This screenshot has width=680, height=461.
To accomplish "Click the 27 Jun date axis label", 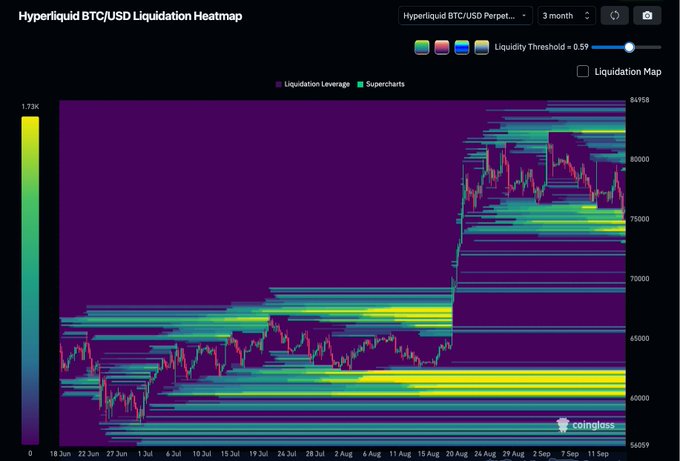I will 117,454.
